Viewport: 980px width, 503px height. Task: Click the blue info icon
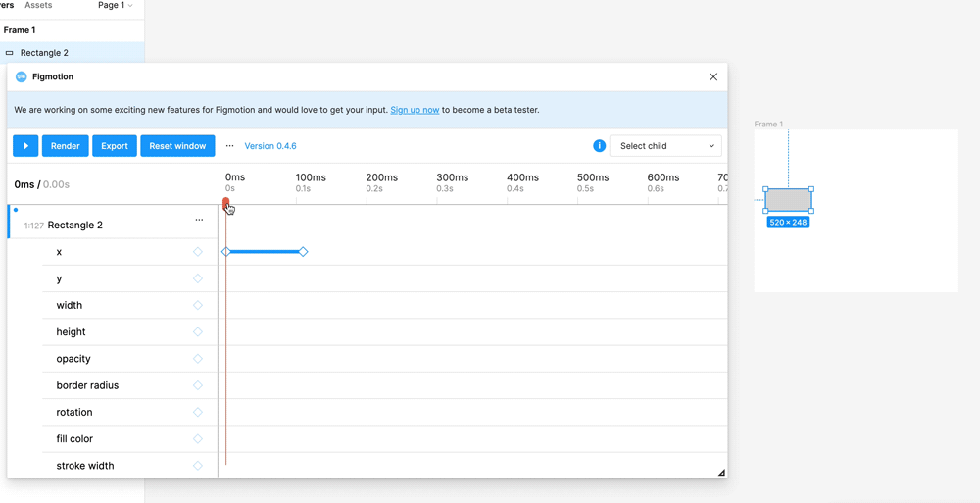(599, 146)
